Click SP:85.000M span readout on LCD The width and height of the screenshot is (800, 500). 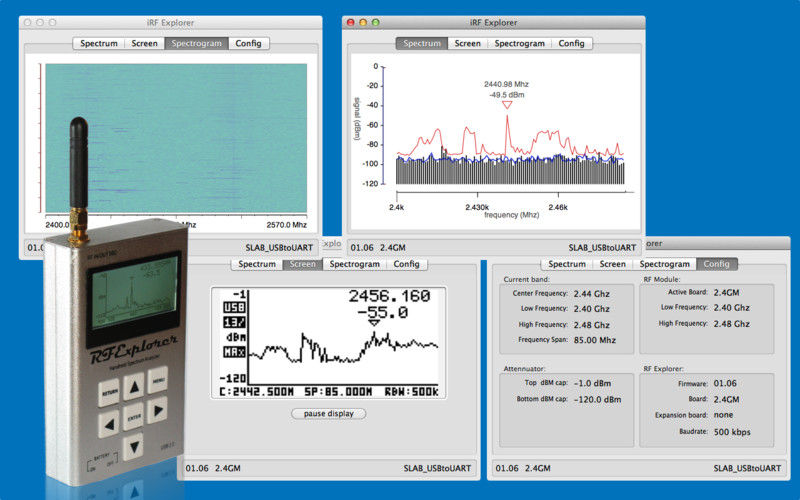tap(338, 392)
